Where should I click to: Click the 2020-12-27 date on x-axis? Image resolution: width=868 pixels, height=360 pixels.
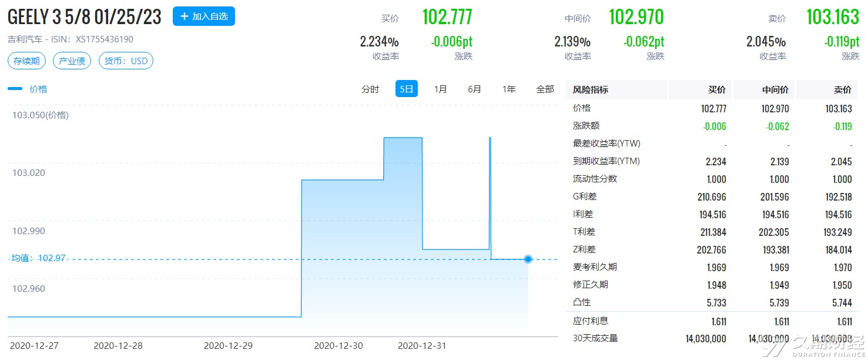pos(34,346)
